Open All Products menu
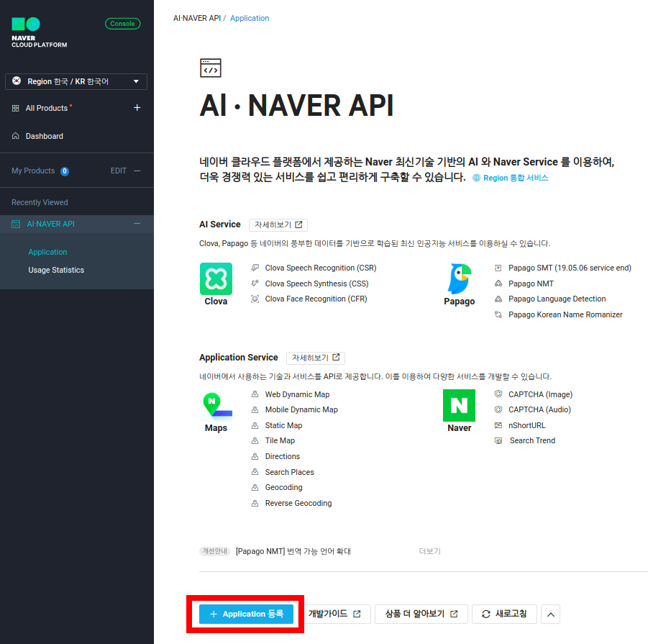 [46, 108]
